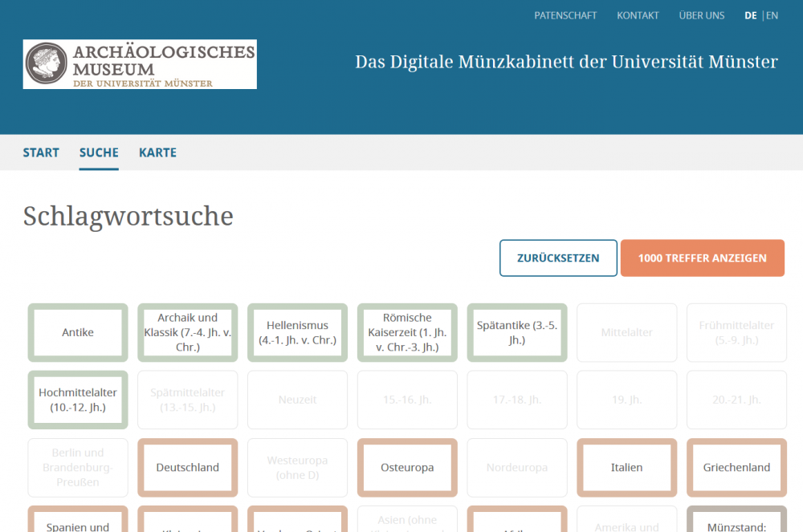Image resolution: width=803 pixels, height=532 pixels.
Task: Select Archaik und Klassik period tile
Action: pyautogui.click(x=188, y=332)
